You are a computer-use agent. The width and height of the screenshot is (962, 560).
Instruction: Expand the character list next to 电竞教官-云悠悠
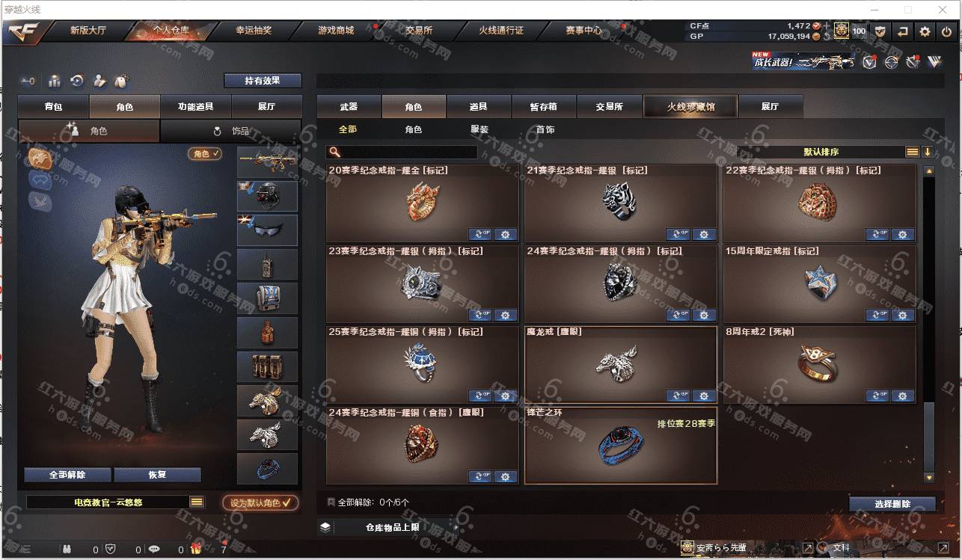point(197,502)
